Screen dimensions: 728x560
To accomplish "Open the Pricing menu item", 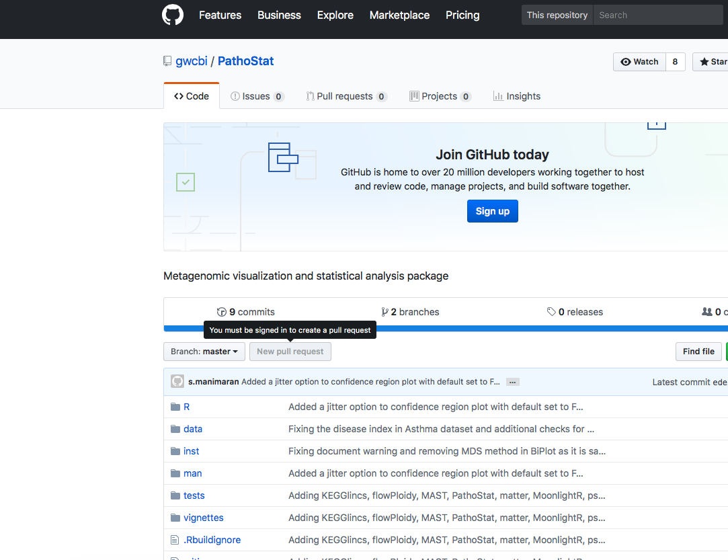I will pyautogui.click(x=462, y=15).
